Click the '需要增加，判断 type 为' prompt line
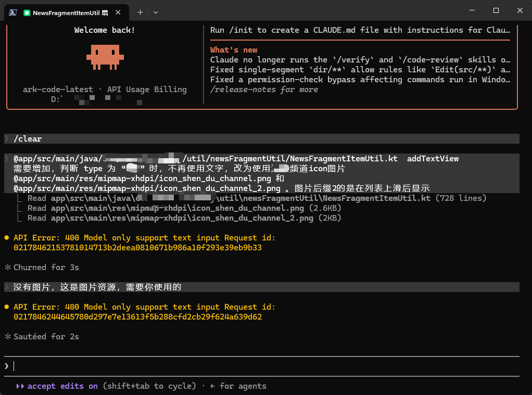The height and width of the screenshot is (395, 532). (x=179, y=169)
